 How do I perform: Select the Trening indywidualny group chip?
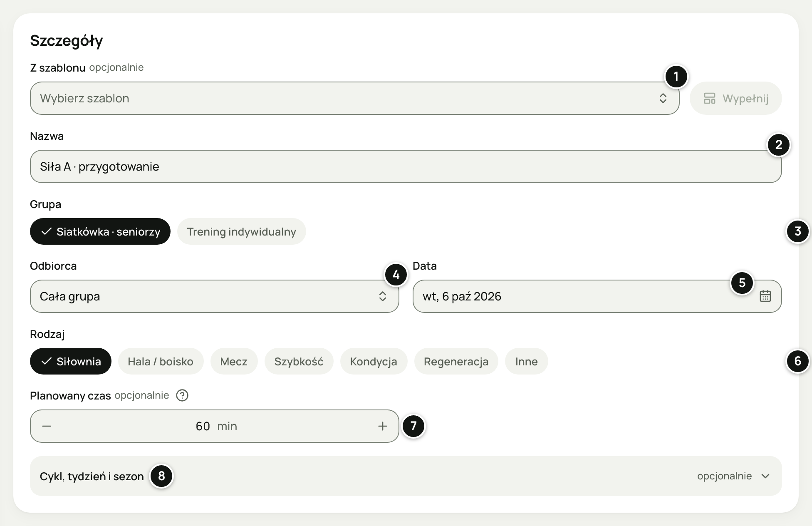(x=241, y=231)
